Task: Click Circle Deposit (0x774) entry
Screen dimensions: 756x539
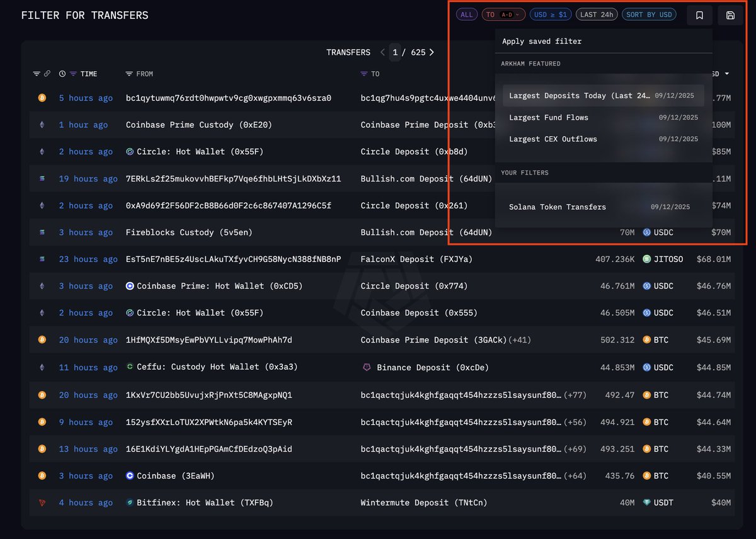Action: coord(414,286)
